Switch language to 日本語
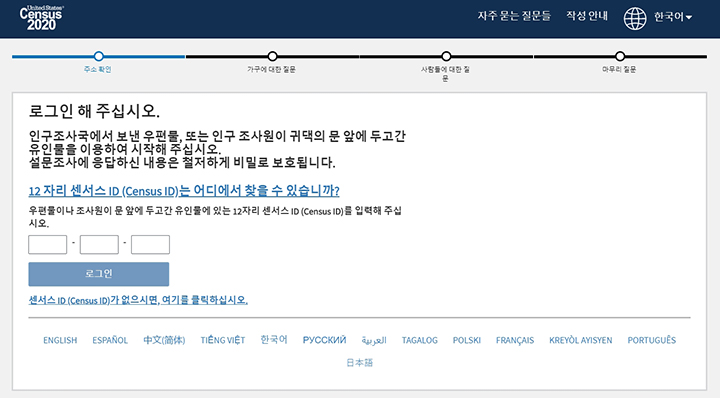Image resolution: width=720 pixels, height=398 pixels. [x=360, y=363]
